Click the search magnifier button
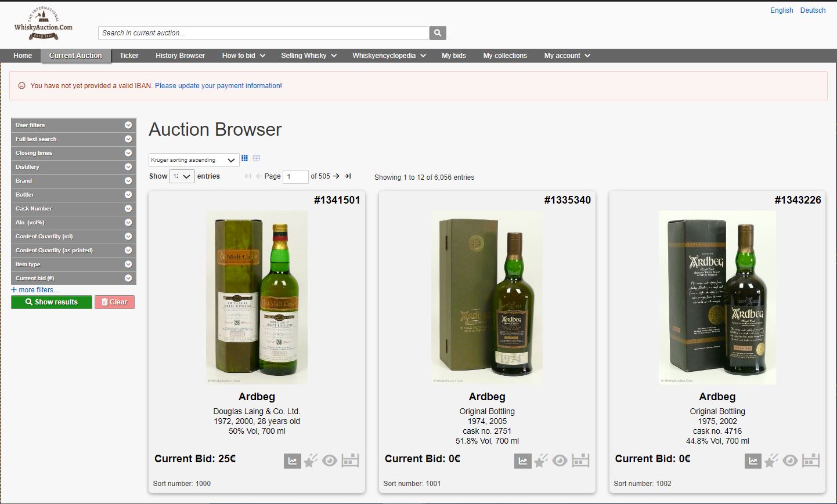Viewport: 837px width, 504px height. pyautogui.click(x=438, y=33)
